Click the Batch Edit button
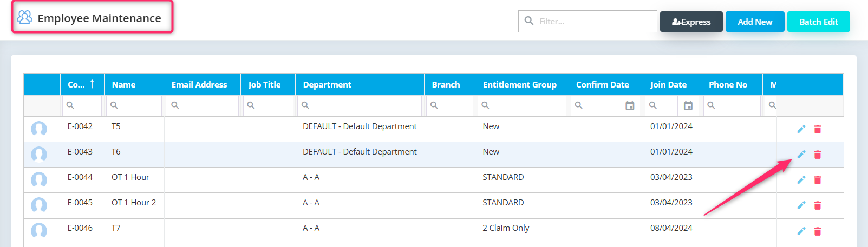This screenshot has height=247, width=868. click(819, 22)
